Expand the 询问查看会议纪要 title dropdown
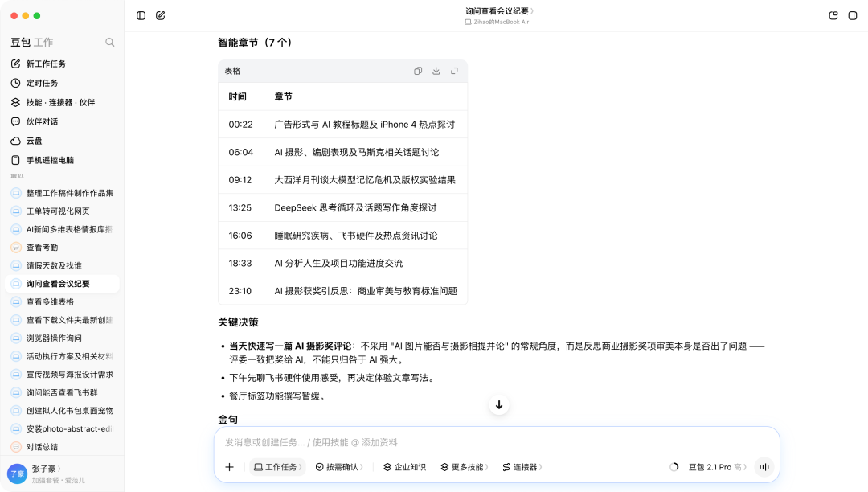This screenshot has width=868, height=492. click(x=499, y=11)
